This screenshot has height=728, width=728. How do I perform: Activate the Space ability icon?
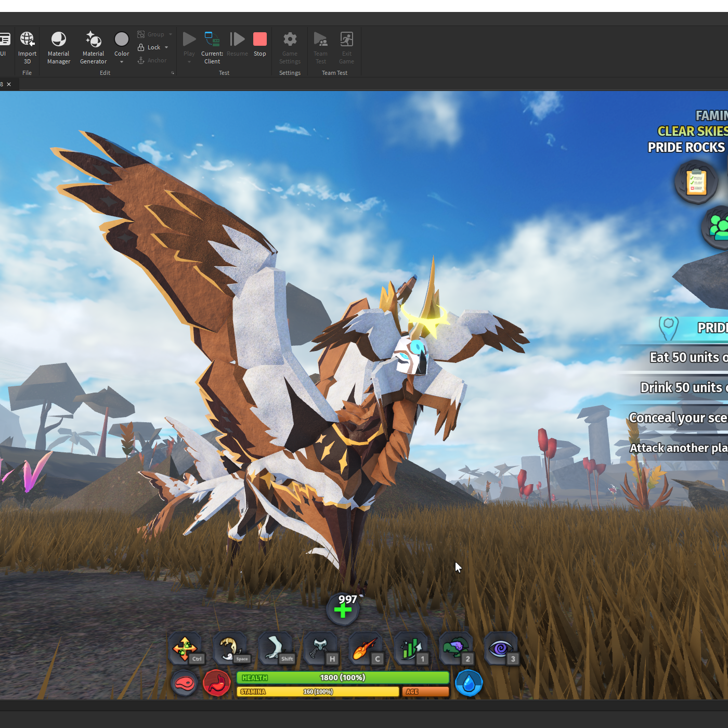(x=231, y=649)
